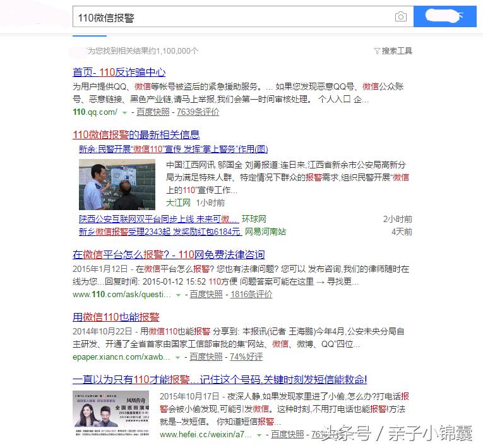Click the police officer news thumbnail
Image resolution: width=483 pixels, height=448 pixels.
tap(117, 184)
